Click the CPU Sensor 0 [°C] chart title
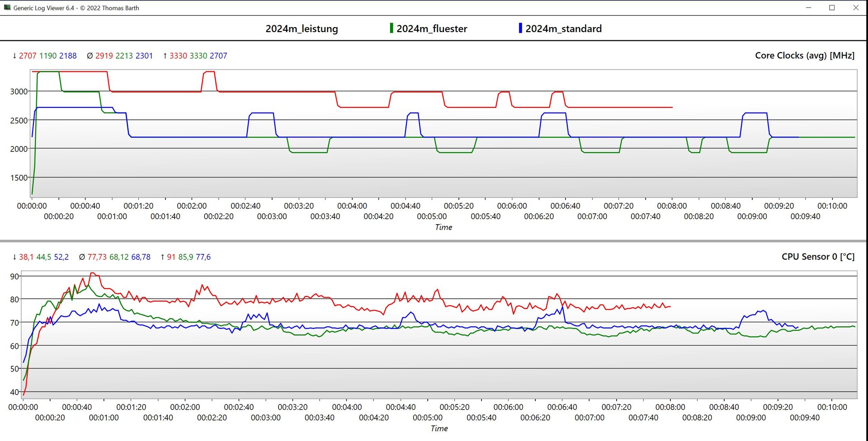This screenshot has width=868, height=441. [x=818, y=257]
